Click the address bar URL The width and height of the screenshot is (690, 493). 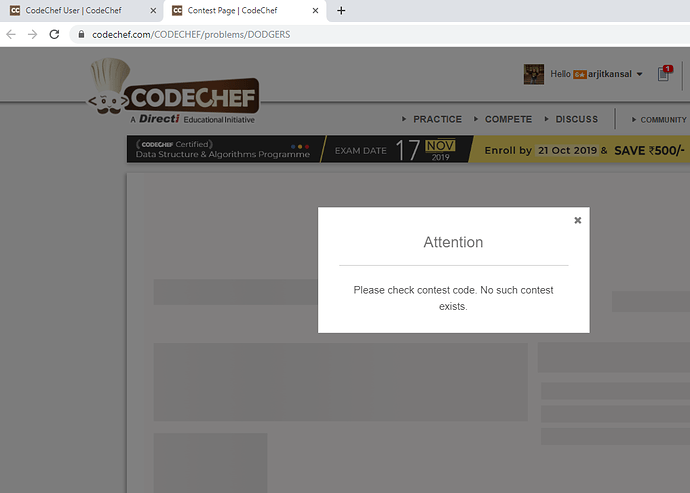point(191,34)
